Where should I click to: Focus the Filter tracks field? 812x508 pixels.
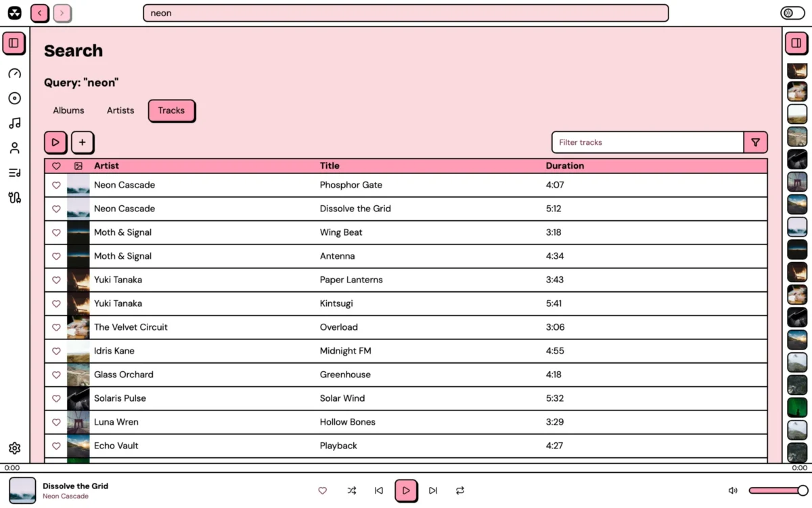[x=648, y=142]
